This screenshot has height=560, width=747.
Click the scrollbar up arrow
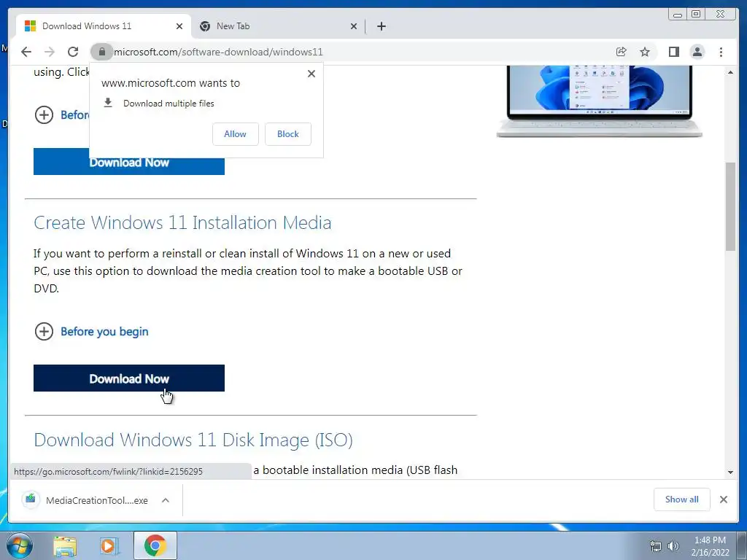coord(730,72)
